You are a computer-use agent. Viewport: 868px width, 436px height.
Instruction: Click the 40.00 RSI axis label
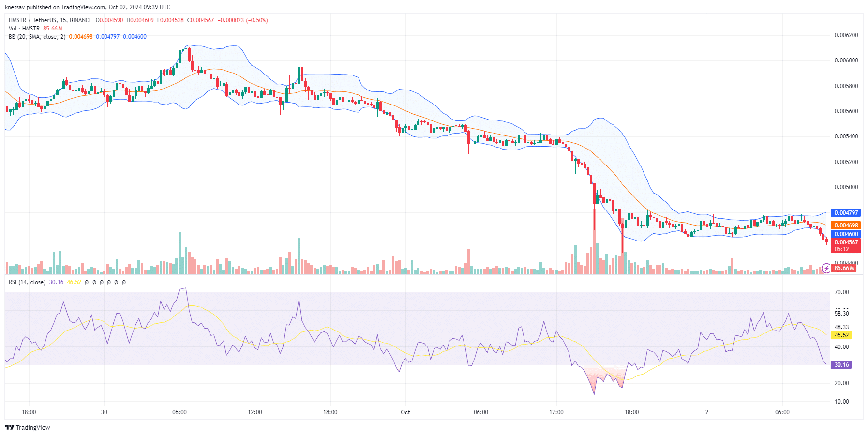[x=842, y=347]
